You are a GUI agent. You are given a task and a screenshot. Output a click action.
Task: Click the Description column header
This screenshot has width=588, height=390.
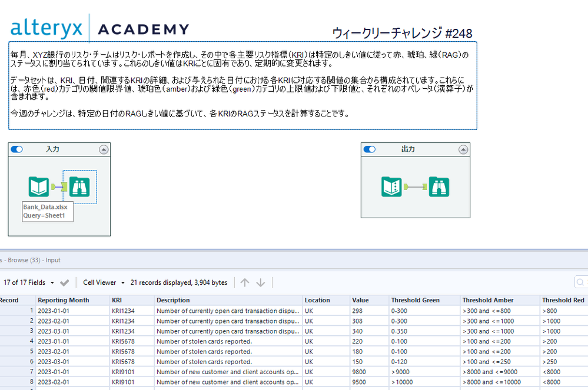228,300
